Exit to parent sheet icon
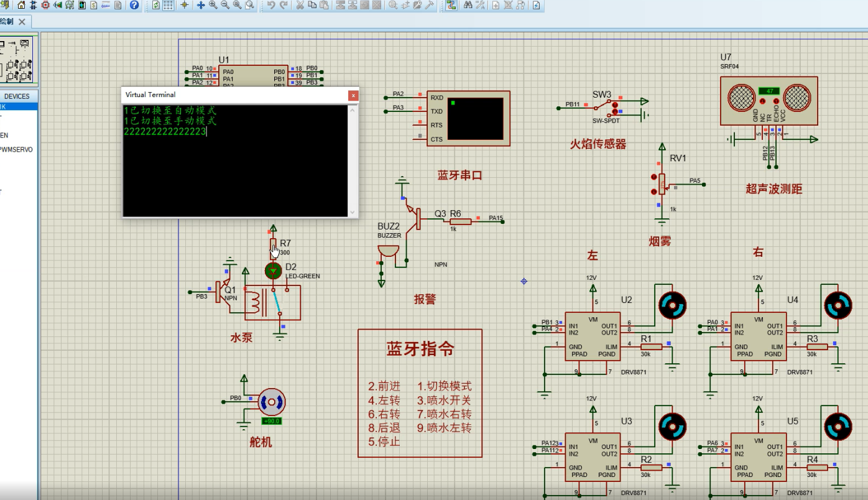This screenshot has width=868, height=500. tap(520, 5)
